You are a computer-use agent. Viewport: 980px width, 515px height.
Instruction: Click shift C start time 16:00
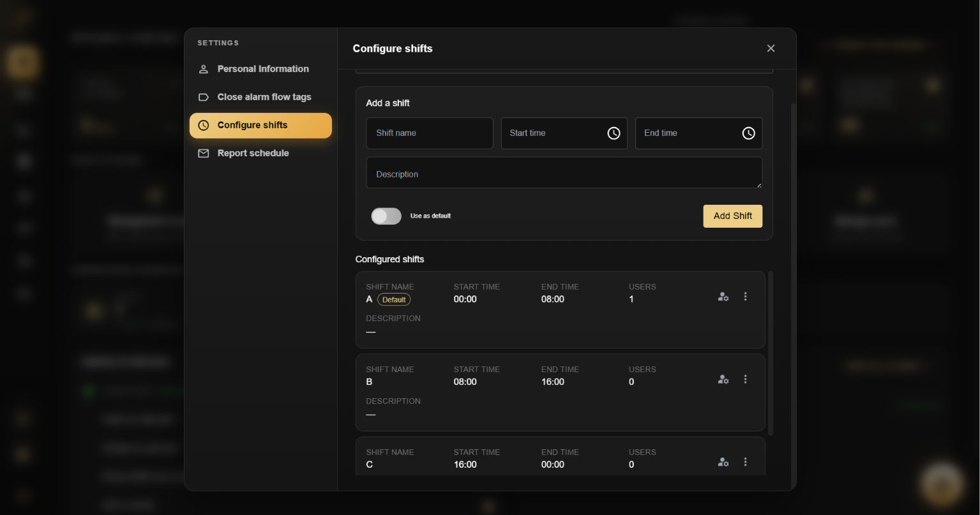pyautogui.click(x=465, y=465)
